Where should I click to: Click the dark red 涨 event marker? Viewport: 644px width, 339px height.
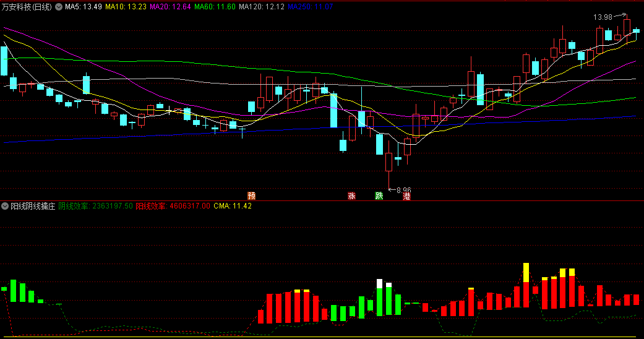(x=351, y=195)
